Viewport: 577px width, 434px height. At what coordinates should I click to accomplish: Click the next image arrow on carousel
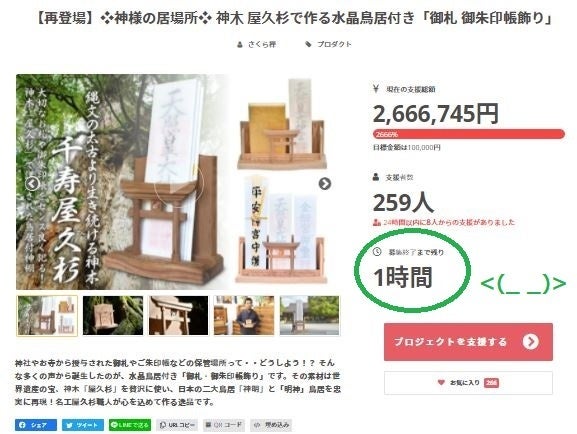(x=325, y=183)
